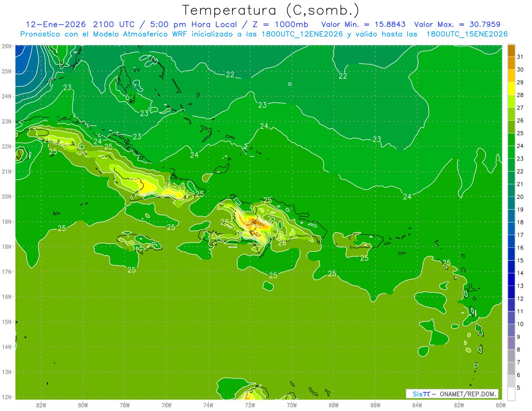Click the '12N' latitude axis label
This screenshot has width=532, height=411.
[6, 397]
